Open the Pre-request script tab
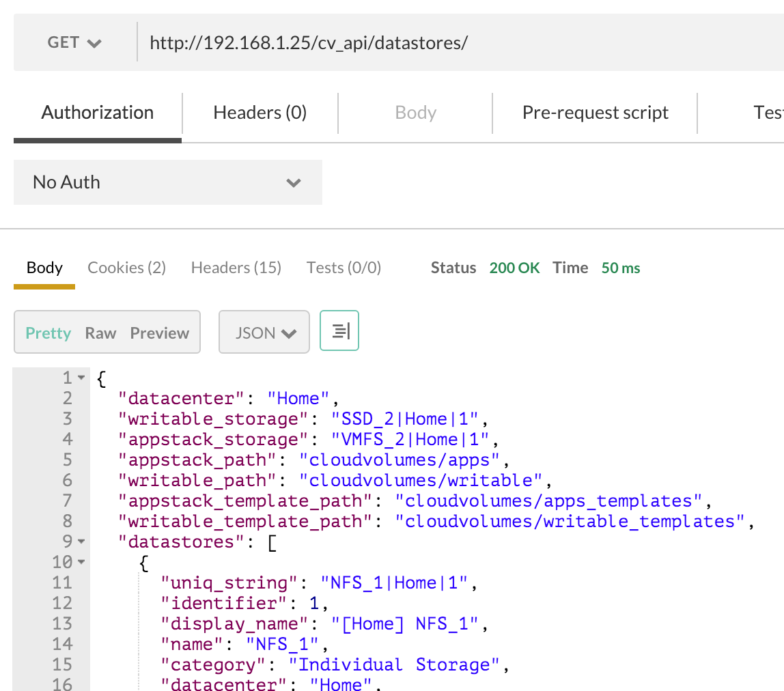Image resolution: width=784 pixels, height=691 pixels. click(x=595, y=113)
